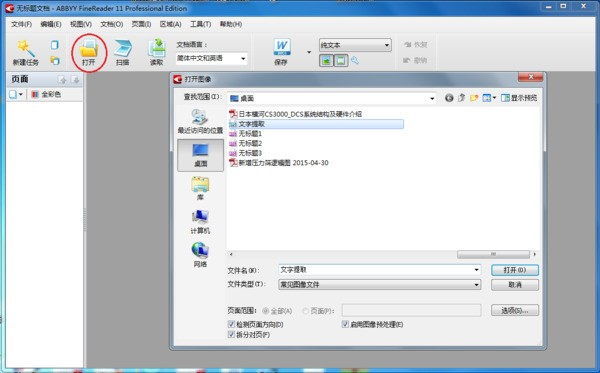Toggle the 拆分对页 checkbox
The image size is (600, 373).
tap(231, 335)
